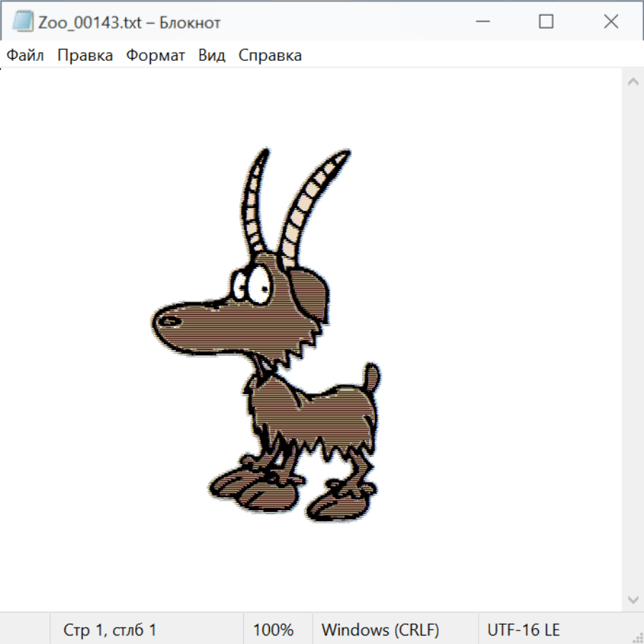The height and width of the screenshot is (644, 644).
Task: Open the Справка menu
Action: (270, 56)
